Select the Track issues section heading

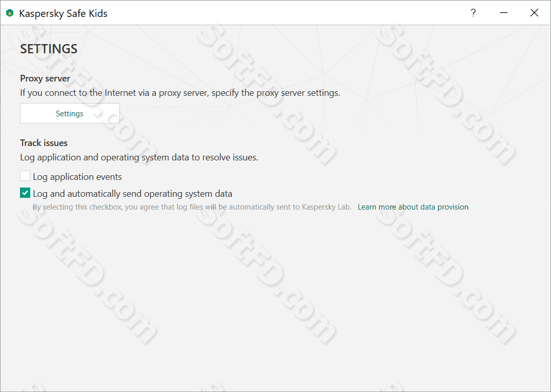point(44,143)
